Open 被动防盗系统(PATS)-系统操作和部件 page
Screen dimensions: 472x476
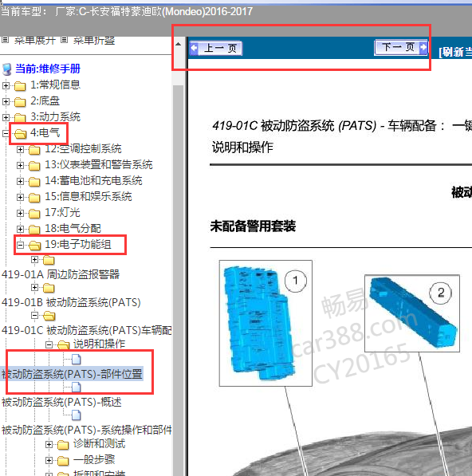tap(87, 430)
